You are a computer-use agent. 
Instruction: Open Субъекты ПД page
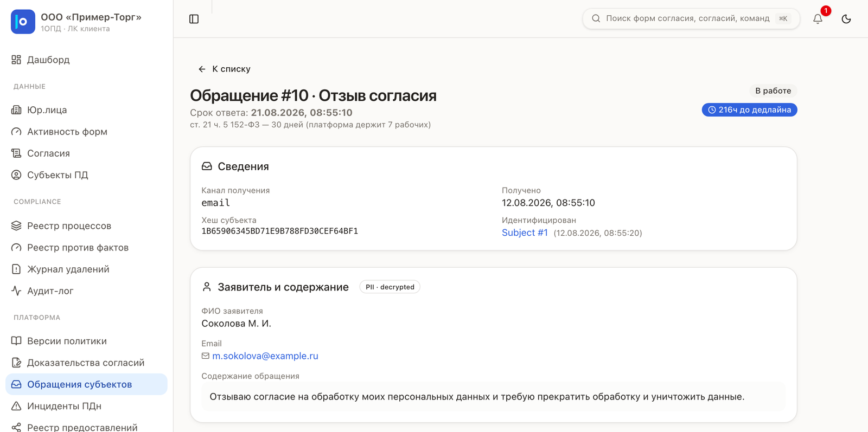click(86, 175)
